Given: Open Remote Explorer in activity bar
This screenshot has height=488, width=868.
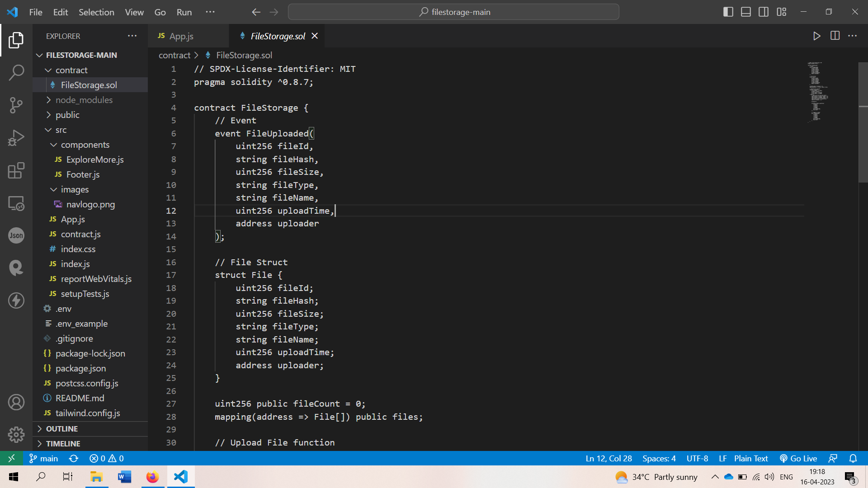Looking at the screenshot, I should tap(16, 203).
